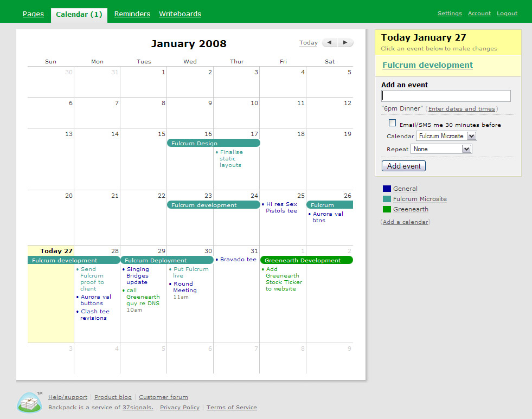Open the Greenearth calendar link

(x=411, y=209)
